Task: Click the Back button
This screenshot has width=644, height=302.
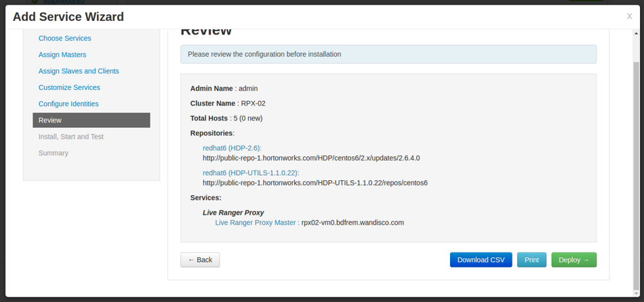Action: point(200,260)
